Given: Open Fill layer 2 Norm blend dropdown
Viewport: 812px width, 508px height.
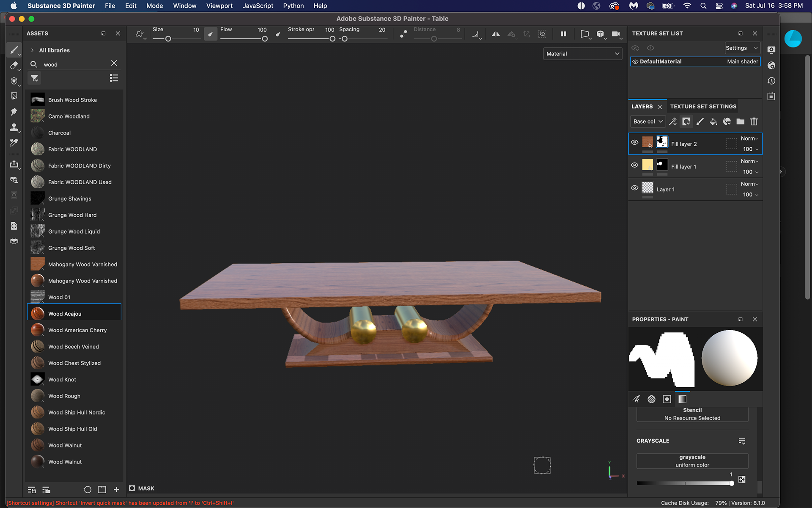Looking at the screenshot, I should click(750, 138).
